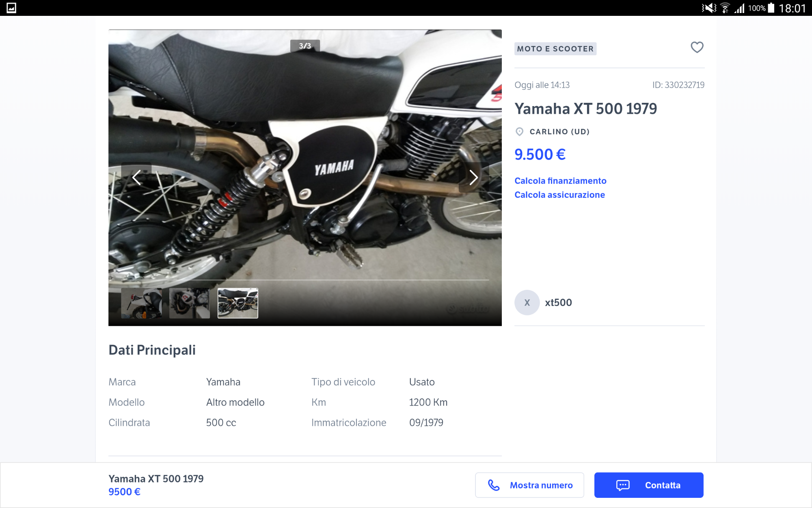Click the location pin icon near CARLINO
This screenshot has height=508, width=812.
point(519,132)
